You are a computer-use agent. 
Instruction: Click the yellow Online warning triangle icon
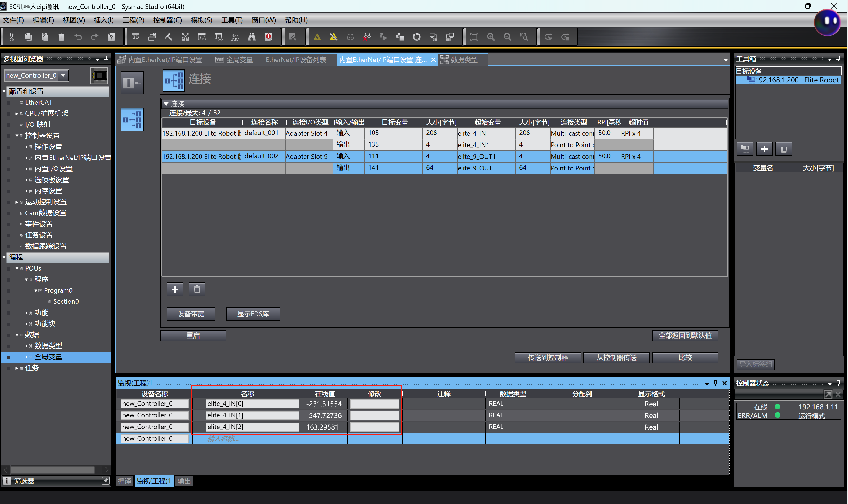(317, 37)
